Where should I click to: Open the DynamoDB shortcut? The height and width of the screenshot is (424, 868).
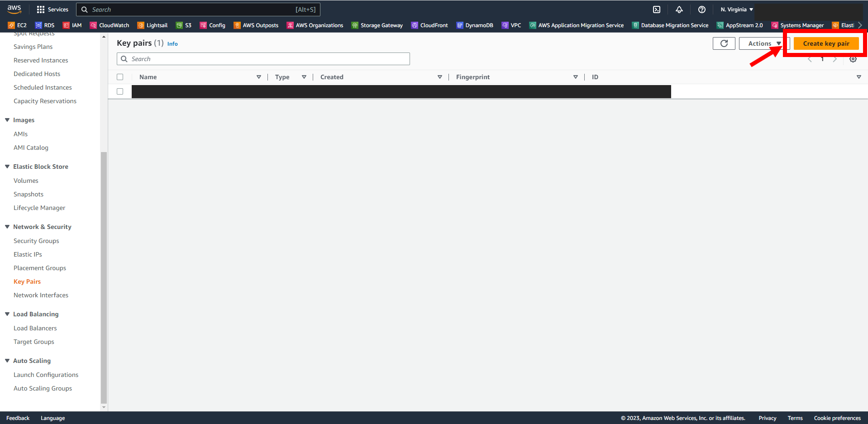pos(475,25)
